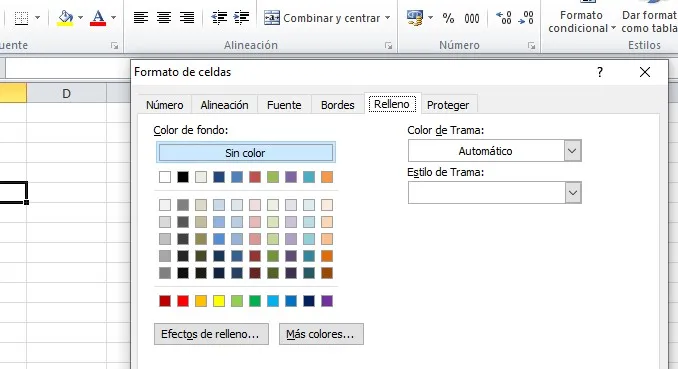Increase decimal places icon
This screenshot has width=678, height=369.
pyautogui.click(x=504, y=18)
